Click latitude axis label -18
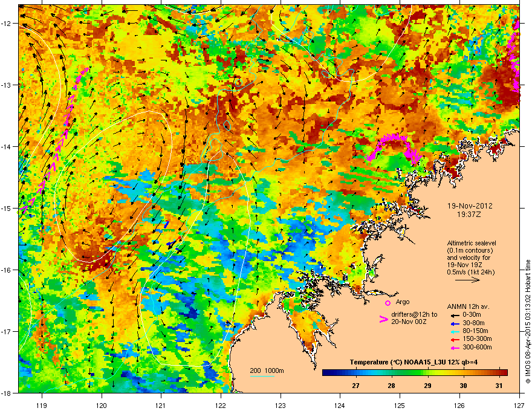The height and width of the screenshot is (411, 532). tap(7, 393)
